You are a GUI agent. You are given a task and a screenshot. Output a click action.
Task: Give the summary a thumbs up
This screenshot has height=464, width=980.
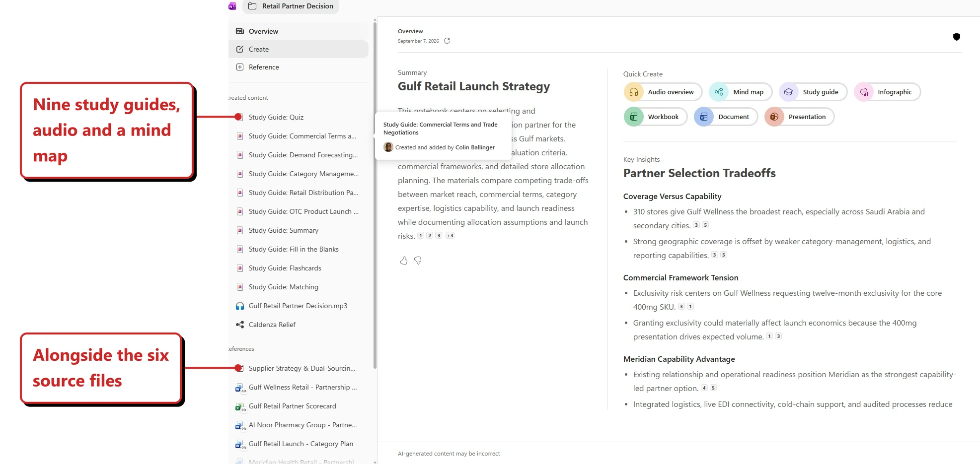[x=404, y=261]
